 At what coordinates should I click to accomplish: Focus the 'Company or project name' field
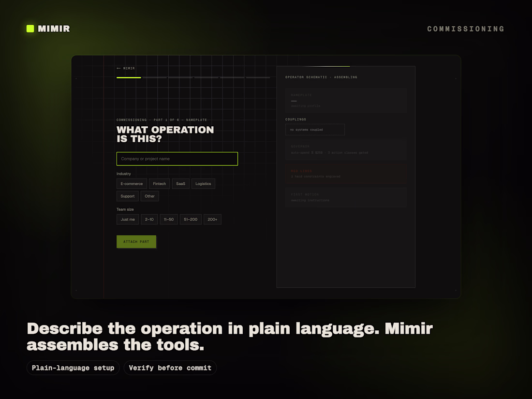[x=177, y=159]
